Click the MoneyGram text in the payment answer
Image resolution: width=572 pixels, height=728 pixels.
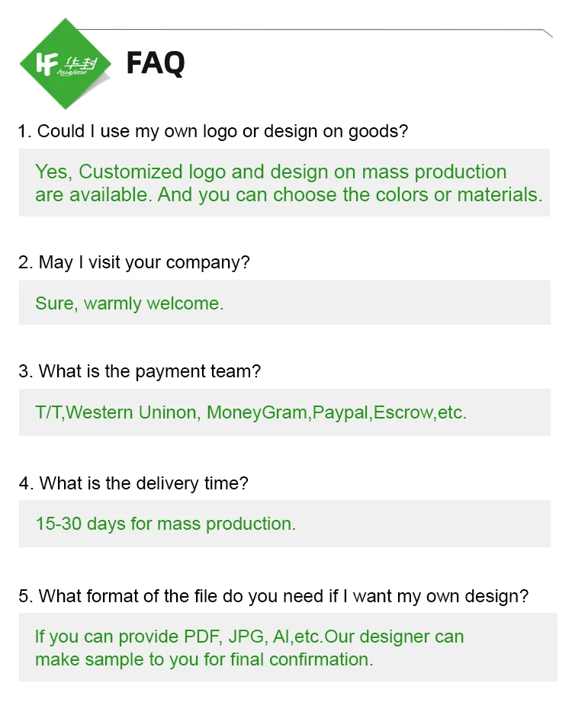(x=257, y=412)
